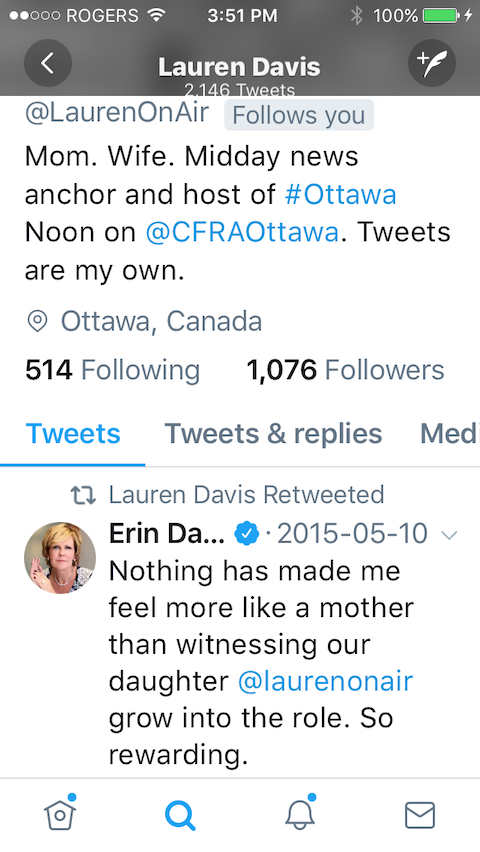Tap Erin's blue verified badge

247,534
